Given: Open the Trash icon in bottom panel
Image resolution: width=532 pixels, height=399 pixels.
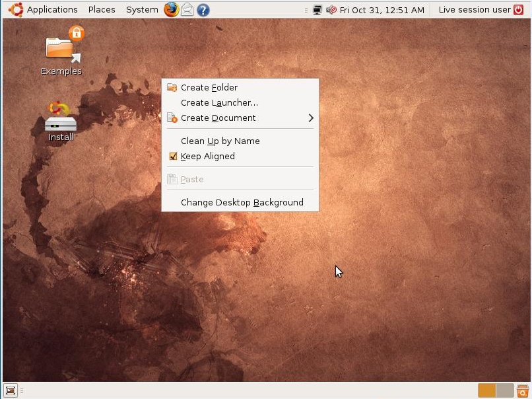Looking at the screenshot, I should tap(523, 390).
